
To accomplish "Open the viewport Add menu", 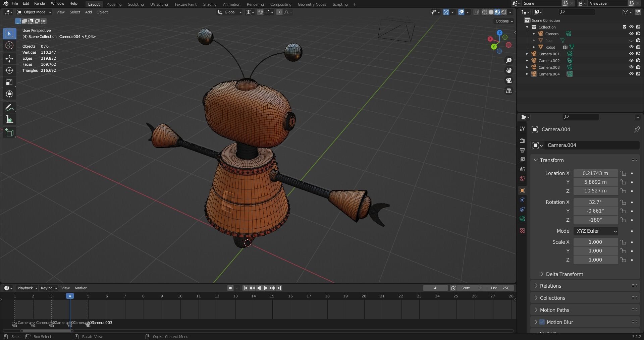I will click(x=88, y=12).
